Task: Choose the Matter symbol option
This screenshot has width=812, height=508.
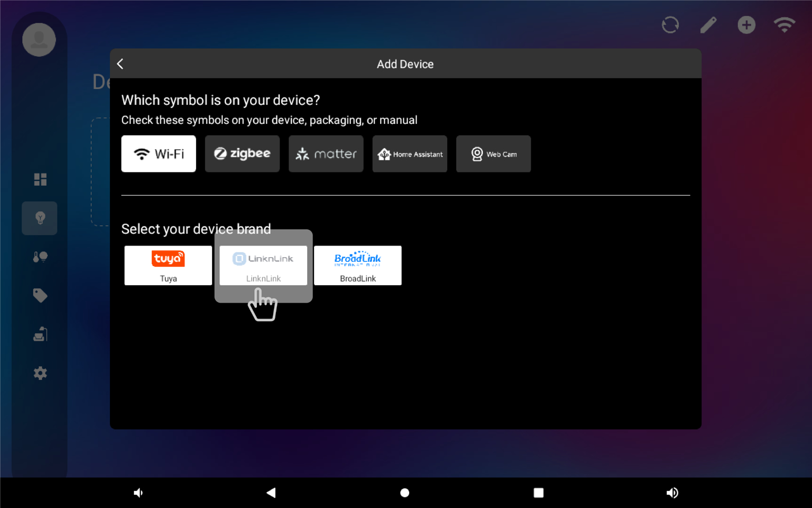Action: point(326,154)
